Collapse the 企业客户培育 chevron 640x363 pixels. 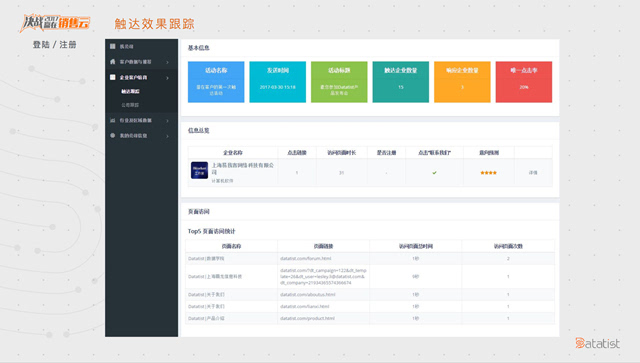click(167, 78)
